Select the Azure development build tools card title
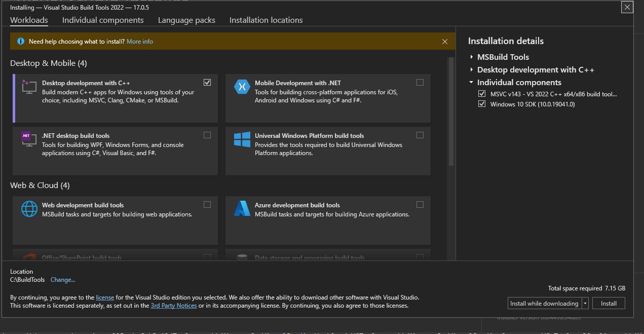The image size is (644, 334). (297, 205)
